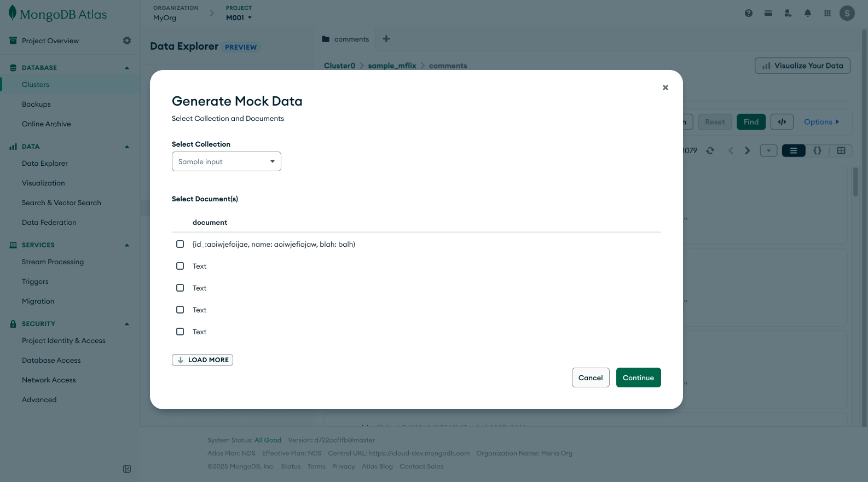The height and width of the screenshot is (482, 868).
Task: Open the help question mark icon
Action: pos(749,13)
